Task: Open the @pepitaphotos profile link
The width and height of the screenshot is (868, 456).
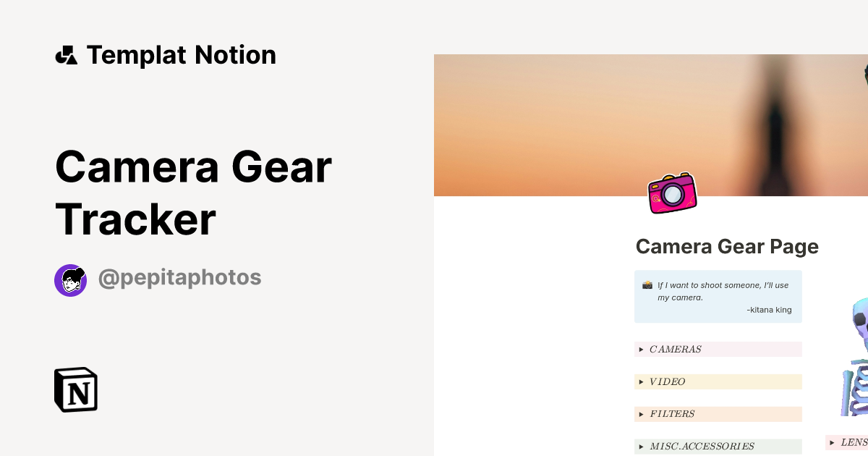Action: [x=179, y=277]
